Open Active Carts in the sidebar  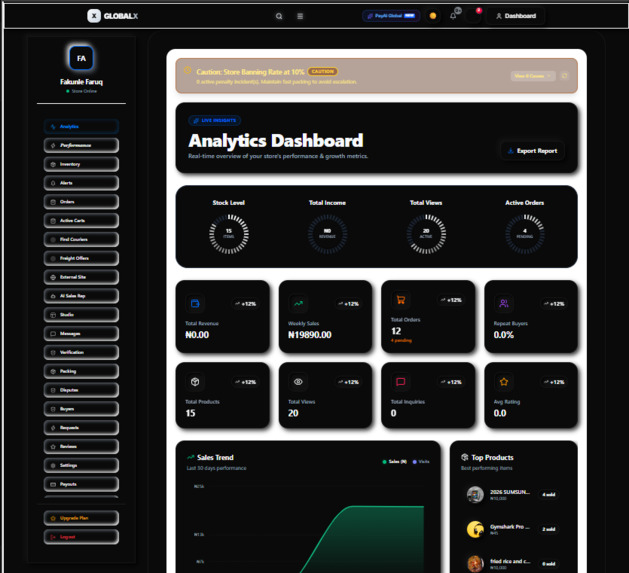tap(81, 221)
